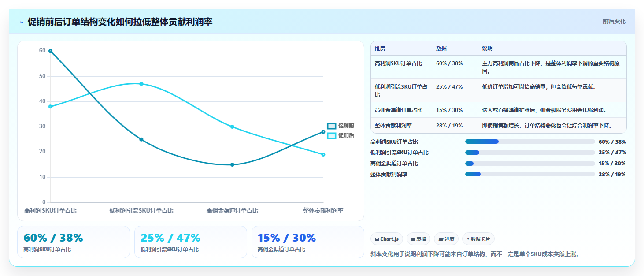Click the 整体贡献利润率 progress bar
Viewport: 644px width, 276px height.
530,174
